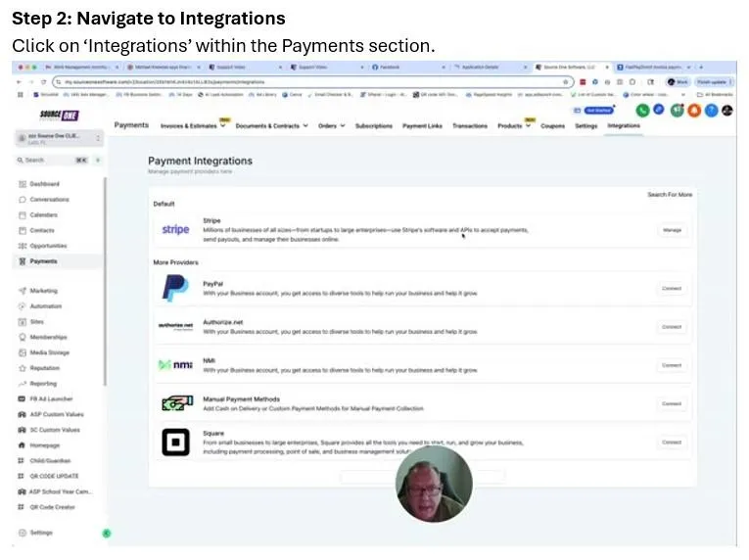The width and height of the screenshot is (749, 560).
Task: Connect Manual Payment Methods
Action: tap(672, 403)
